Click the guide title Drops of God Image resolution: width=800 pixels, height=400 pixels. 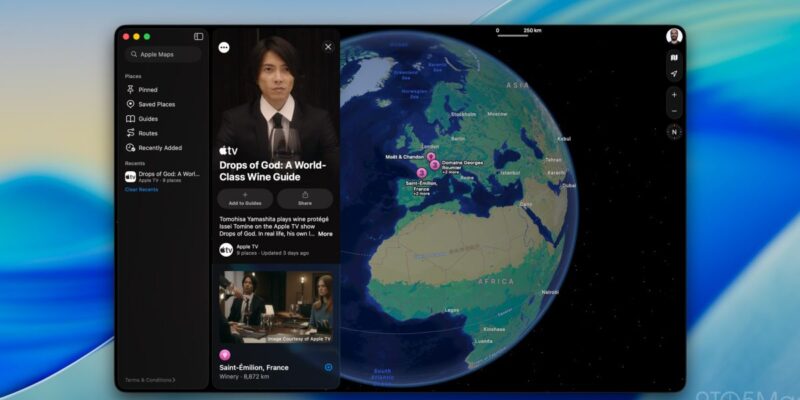pos(272,171)
